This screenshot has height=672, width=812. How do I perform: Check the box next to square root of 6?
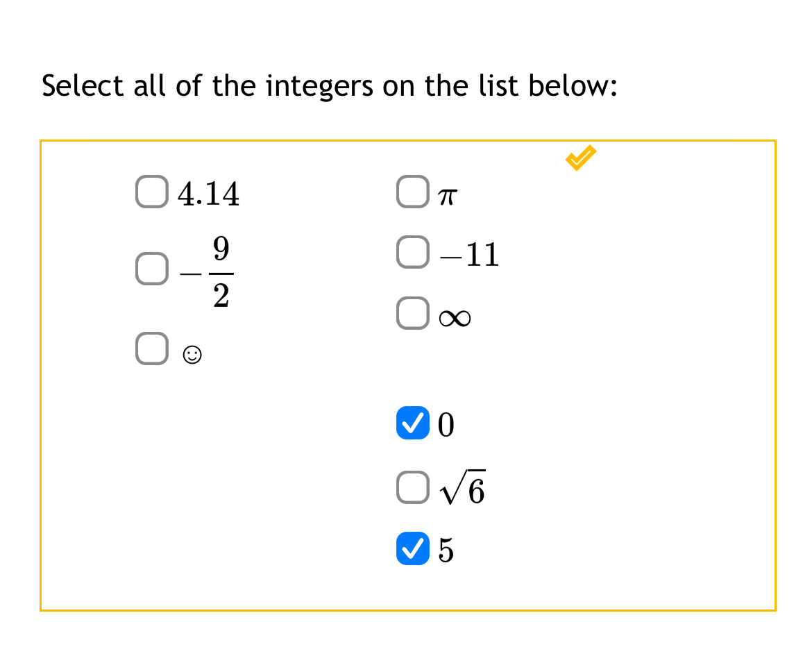click(412, 487)
